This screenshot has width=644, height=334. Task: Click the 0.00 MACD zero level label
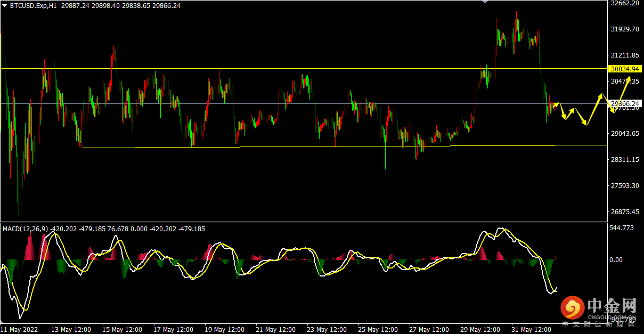pos(616,260)
